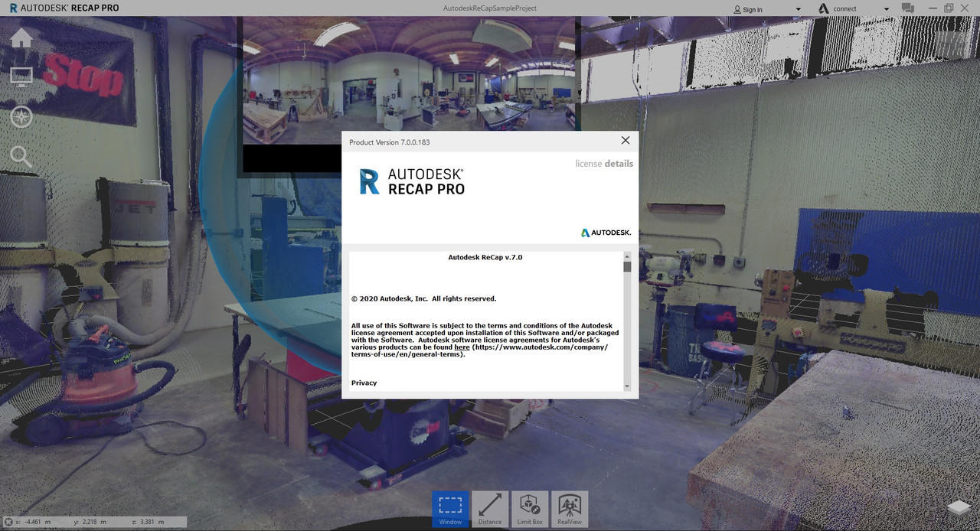Screen dimensions: 980x531
Task: Expand the connect dropdown arrow
Action: (887, 9)
